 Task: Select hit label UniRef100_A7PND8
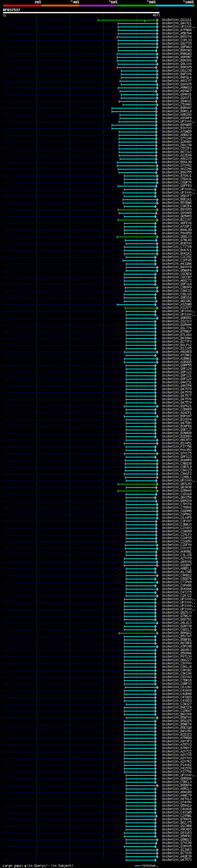coord(177,30)
